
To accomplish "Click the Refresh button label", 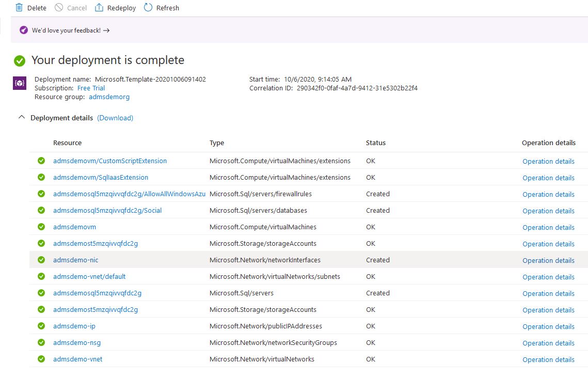I will (x=168, y=8).
